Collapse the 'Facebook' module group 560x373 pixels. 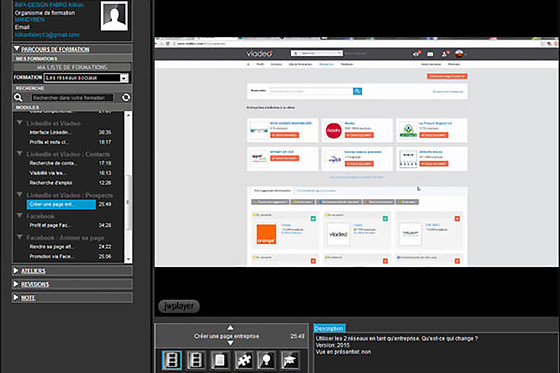click(x=20, y=215)
